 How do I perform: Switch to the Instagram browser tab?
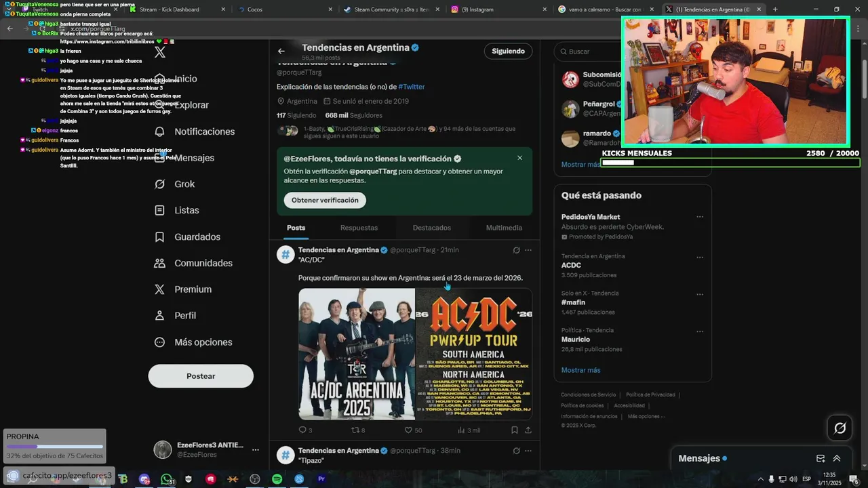tap(498, 9)
